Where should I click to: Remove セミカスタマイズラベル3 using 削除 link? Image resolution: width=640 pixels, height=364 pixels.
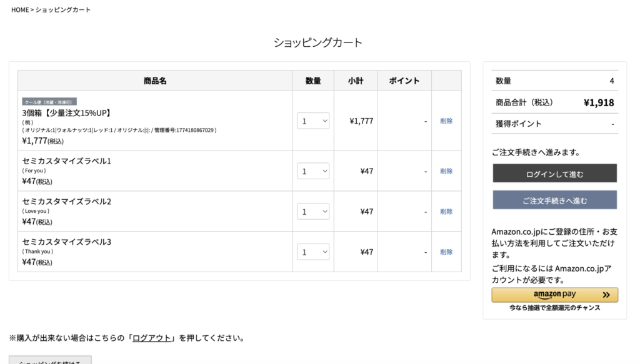[446, 252]
